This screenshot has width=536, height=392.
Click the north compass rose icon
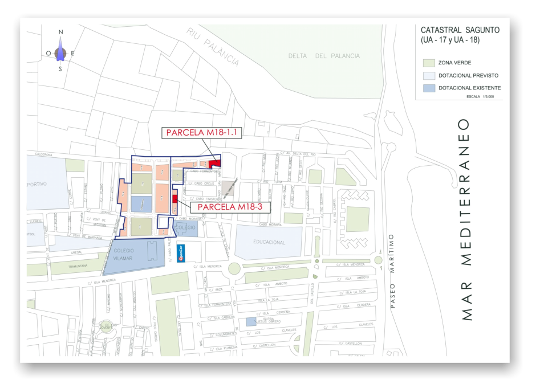[x=60, y=51]
